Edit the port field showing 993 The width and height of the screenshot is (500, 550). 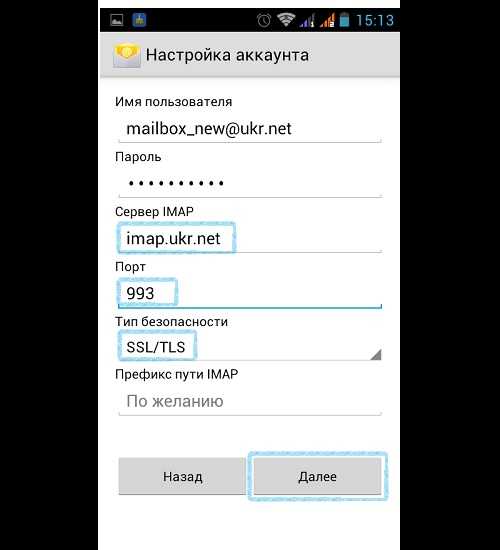tap(250, 293)
